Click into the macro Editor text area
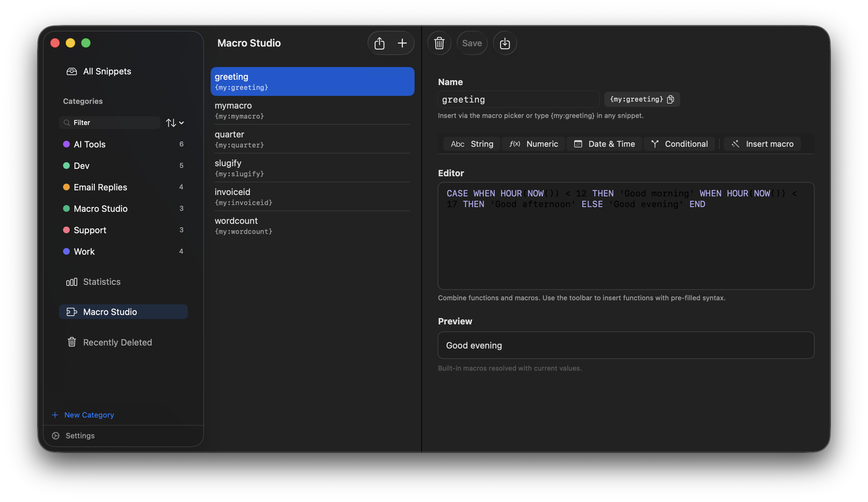The image size is (868, 502). click(626, 236)
